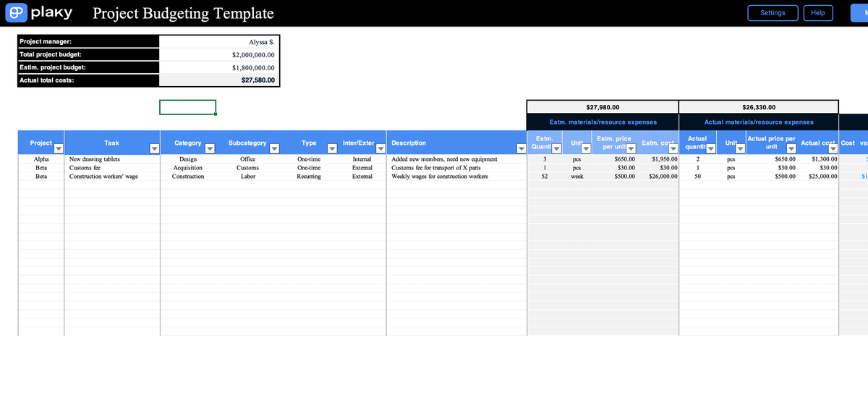Image resolution: width=868 pixels, height=396 pixels.
Task: Select the Project manager name cell Alyssa S.
Action: click(218, 42)
